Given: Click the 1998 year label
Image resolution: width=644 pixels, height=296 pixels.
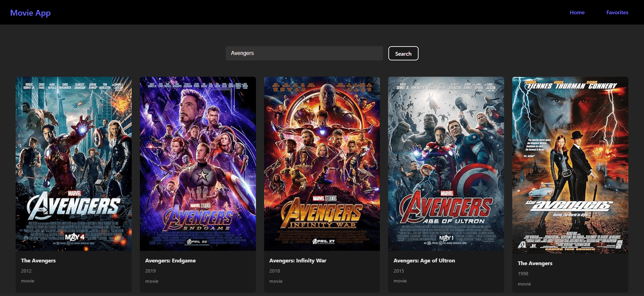Looking at the screenshot, I should tap(523, 274).
